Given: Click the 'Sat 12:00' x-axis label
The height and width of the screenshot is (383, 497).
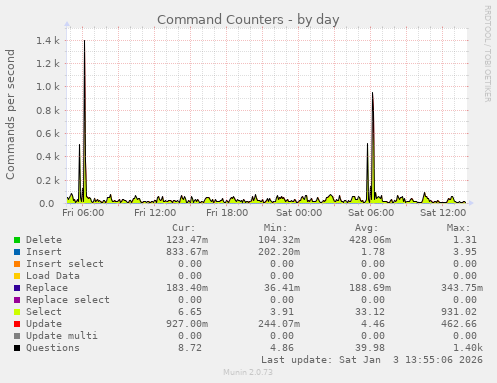Looking at the screenshot, I should (x=443, y=213).
